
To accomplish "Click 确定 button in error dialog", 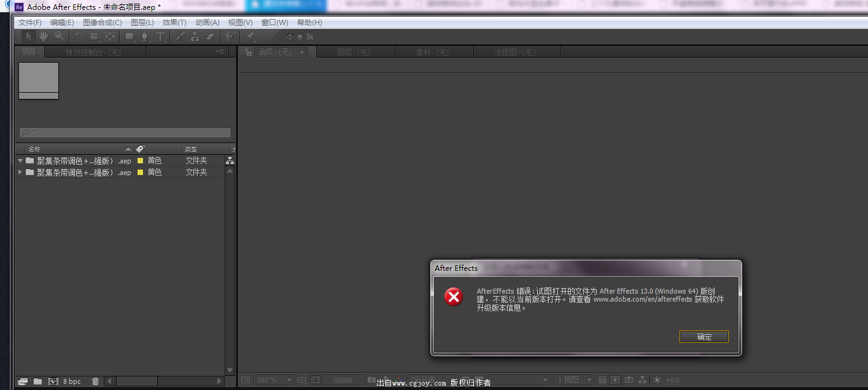I will [704, 337].
